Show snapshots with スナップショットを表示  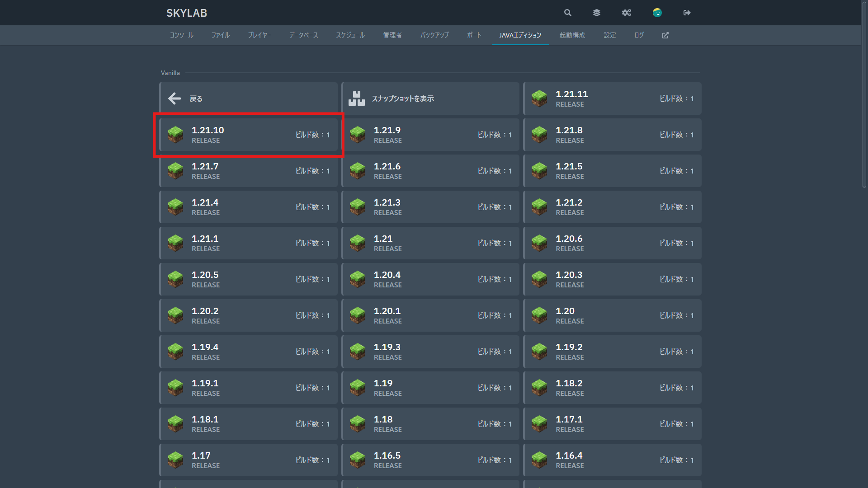402,99
